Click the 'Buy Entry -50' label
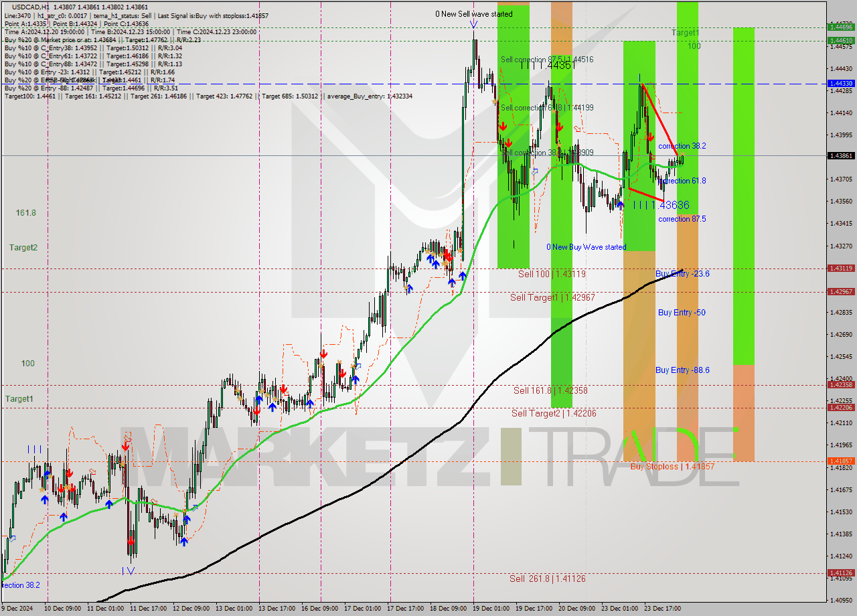Viewport: 857px width, 616px height. [x=682, y=313]
